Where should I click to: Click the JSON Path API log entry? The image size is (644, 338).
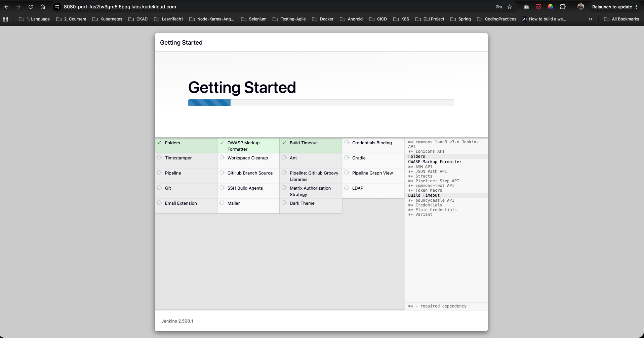(x=428, y=172)
